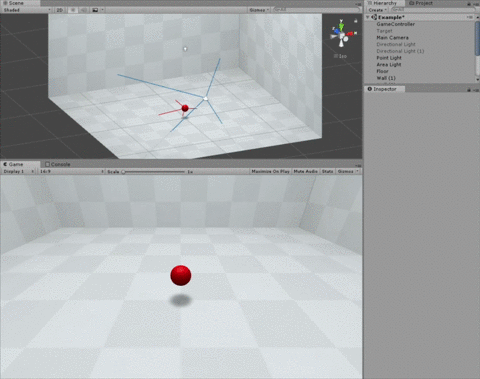Open the 16:9 aspect ratio dropdown
Image resolution: width=480 pixels, height=379 pixels.
pos(72,171)
